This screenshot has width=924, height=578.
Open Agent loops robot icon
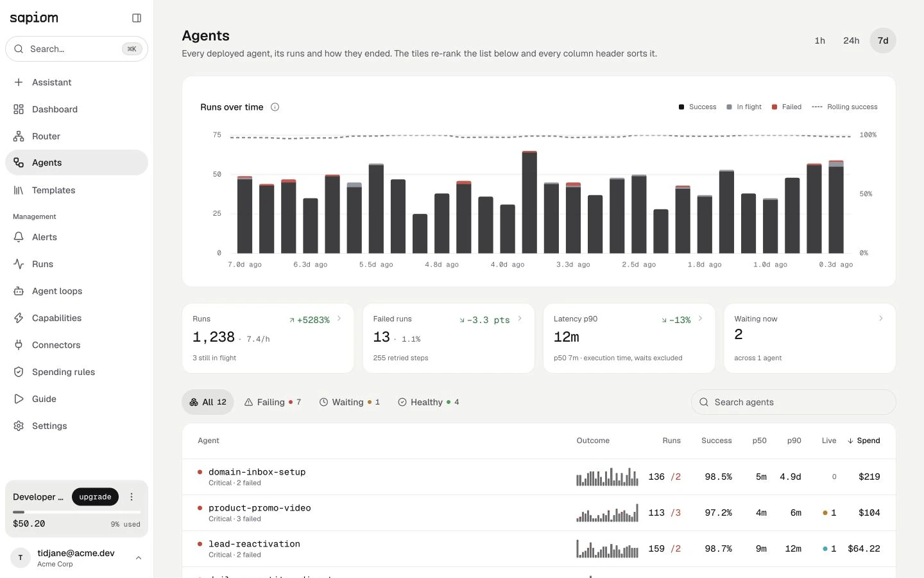click(19, 291)
